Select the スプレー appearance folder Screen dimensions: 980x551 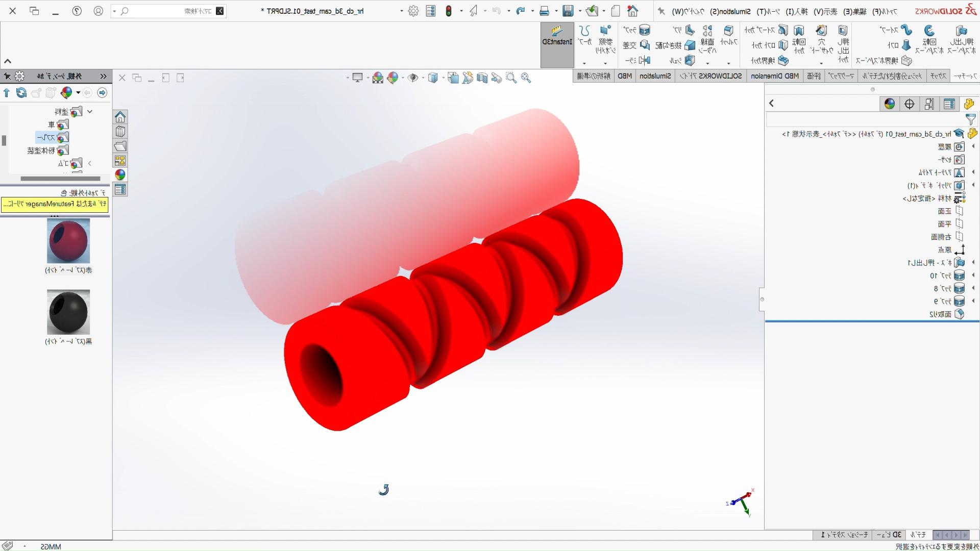(x=53, y=137)
